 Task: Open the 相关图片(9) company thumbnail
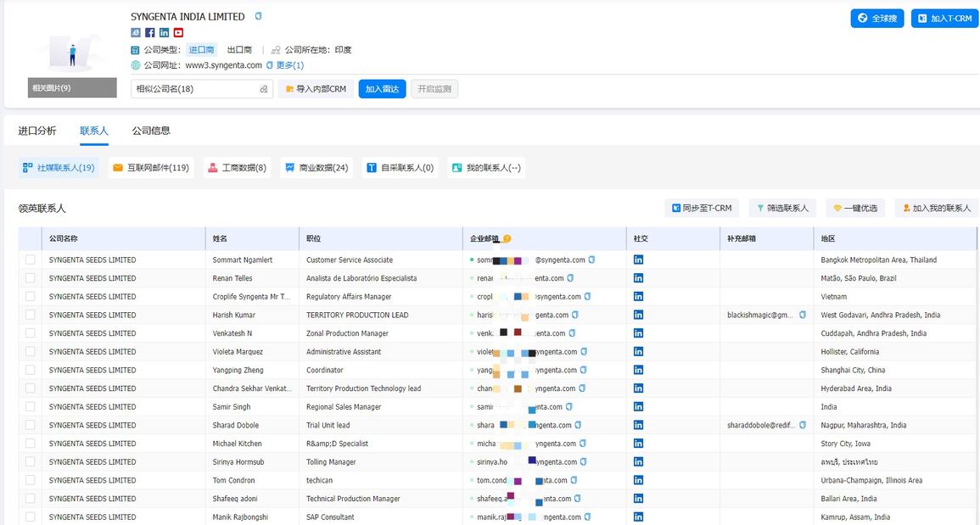pos(72,87)
